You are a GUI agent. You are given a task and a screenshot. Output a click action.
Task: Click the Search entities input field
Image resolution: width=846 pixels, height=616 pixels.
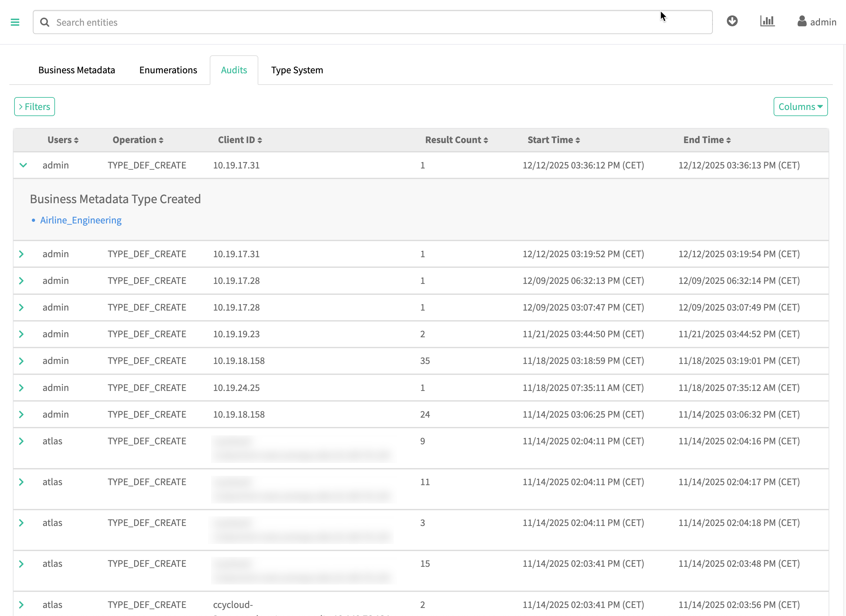373,23
